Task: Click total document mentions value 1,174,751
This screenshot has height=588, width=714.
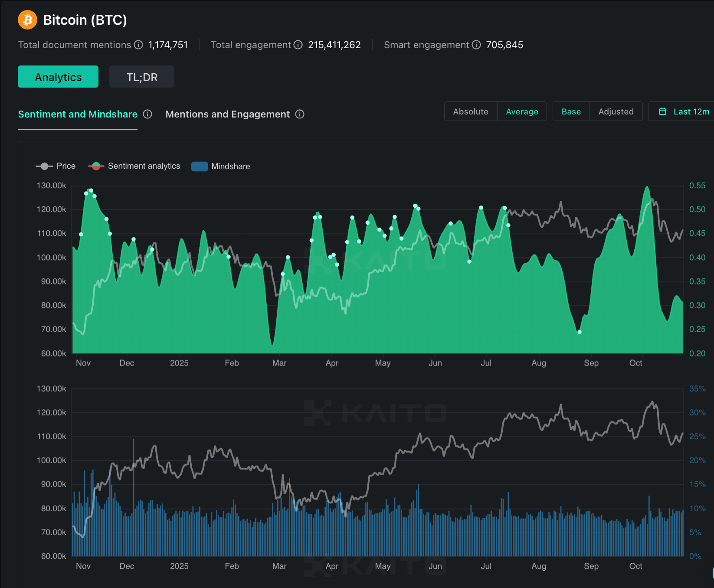Action: point(168,45)
